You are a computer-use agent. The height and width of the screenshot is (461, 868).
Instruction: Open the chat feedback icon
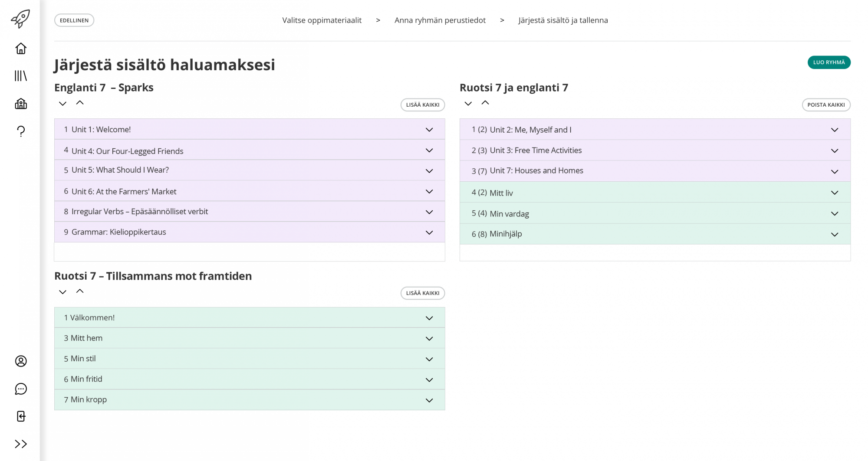21,389
